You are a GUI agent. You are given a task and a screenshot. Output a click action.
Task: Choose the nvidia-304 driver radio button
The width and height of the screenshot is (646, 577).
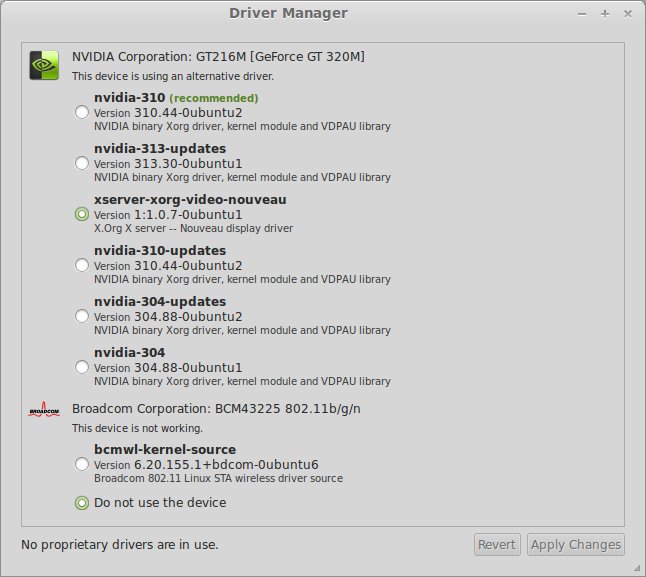point(82,367)
